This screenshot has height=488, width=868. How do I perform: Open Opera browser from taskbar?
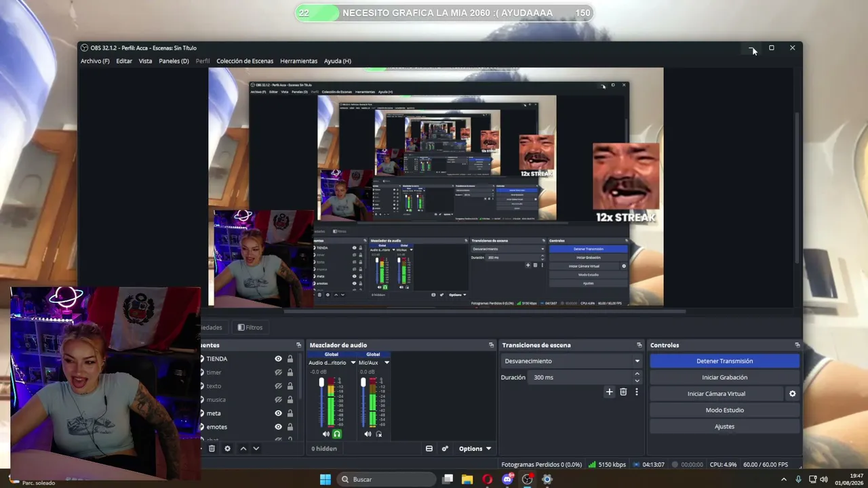click(487, 479)
